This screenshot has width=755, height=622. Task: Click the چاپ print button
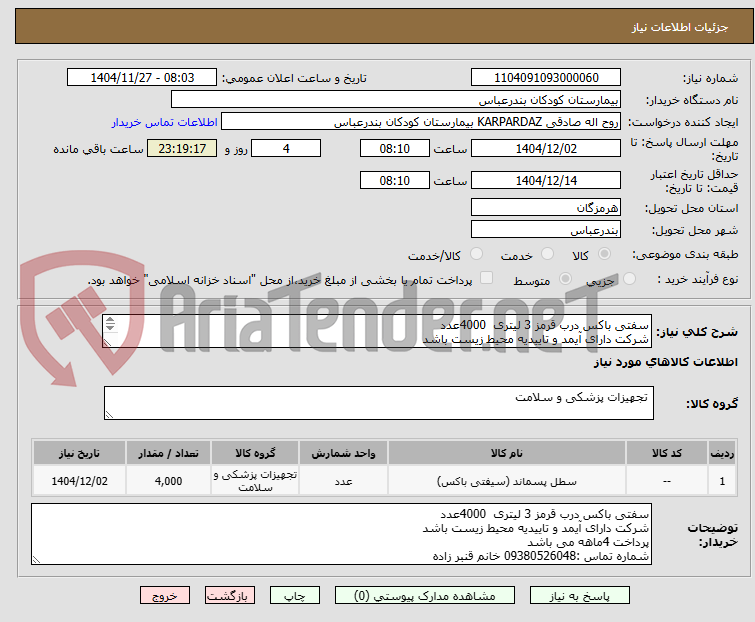[295, 596]
